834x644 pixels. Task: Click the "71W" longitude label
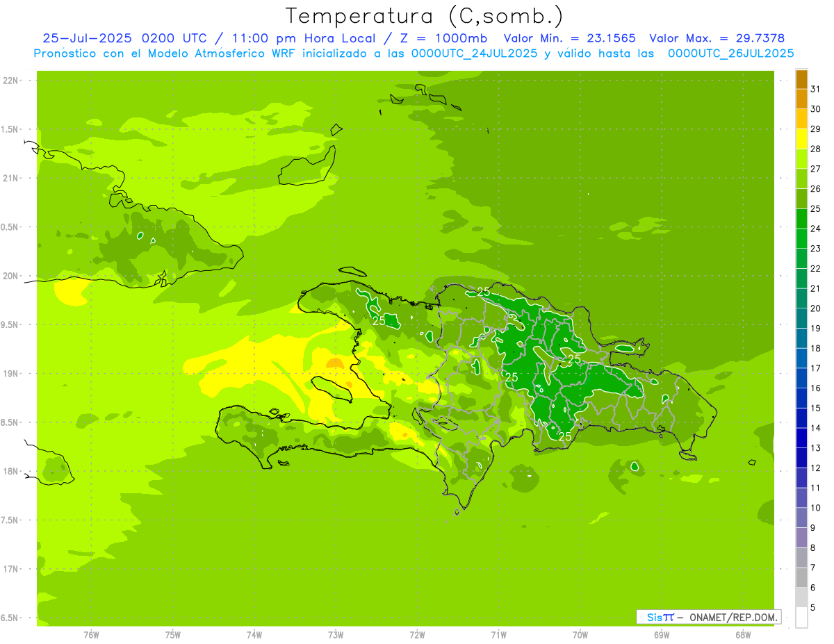click(x=498, y=635)
